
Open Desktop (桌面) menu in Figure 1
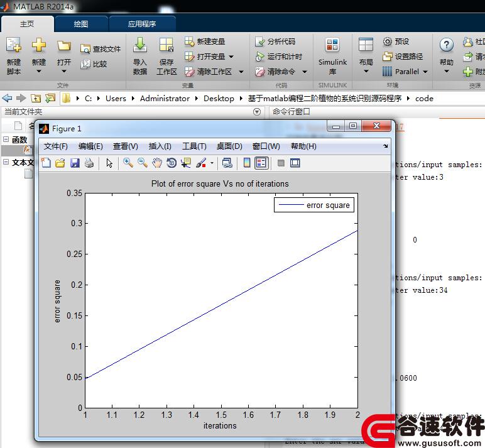pyautogui.click(x=229, y=146)
